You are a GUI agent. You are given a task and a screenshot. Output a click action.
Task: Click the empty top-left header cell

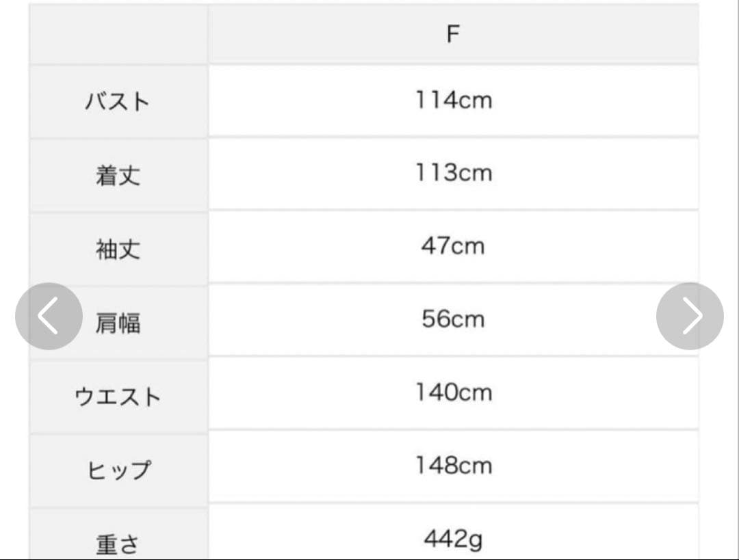click(x=118, y=34)
